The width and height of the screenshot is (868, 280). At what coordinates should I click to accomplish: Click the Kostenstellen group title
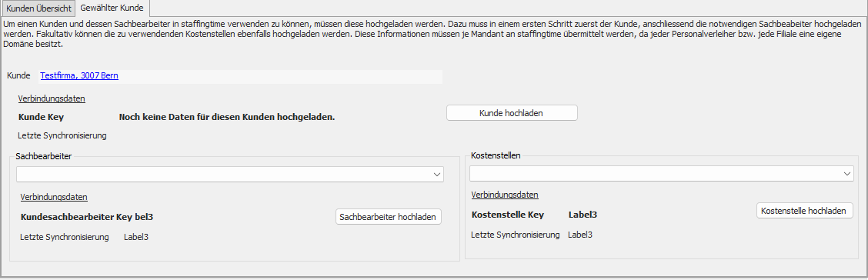click(x=496, y=156)
